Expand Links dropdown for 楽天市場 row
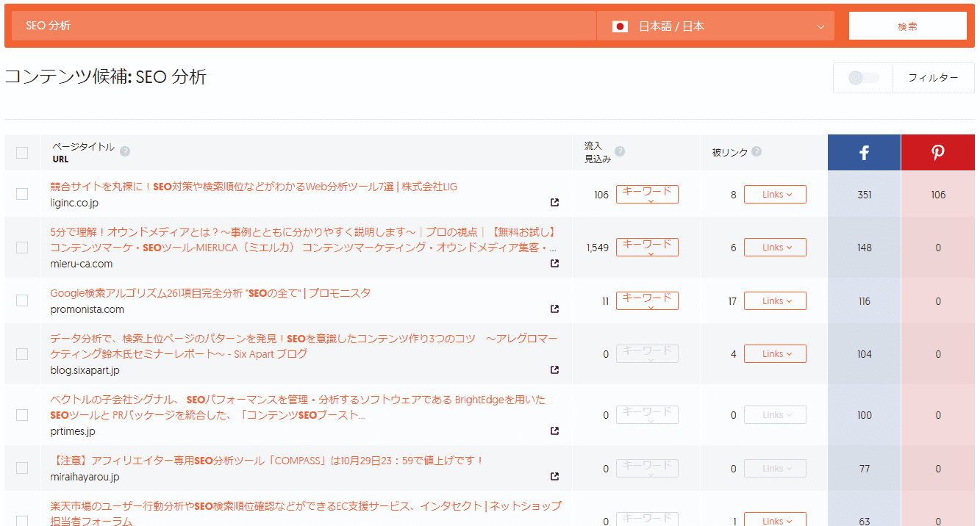The width and height of the screenshot is (980, 526). 775,520
